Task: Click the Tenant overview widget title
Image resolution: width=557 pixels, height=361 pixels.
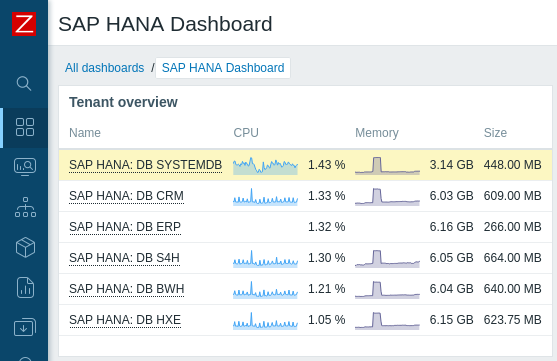Action: tap(123, 102)
